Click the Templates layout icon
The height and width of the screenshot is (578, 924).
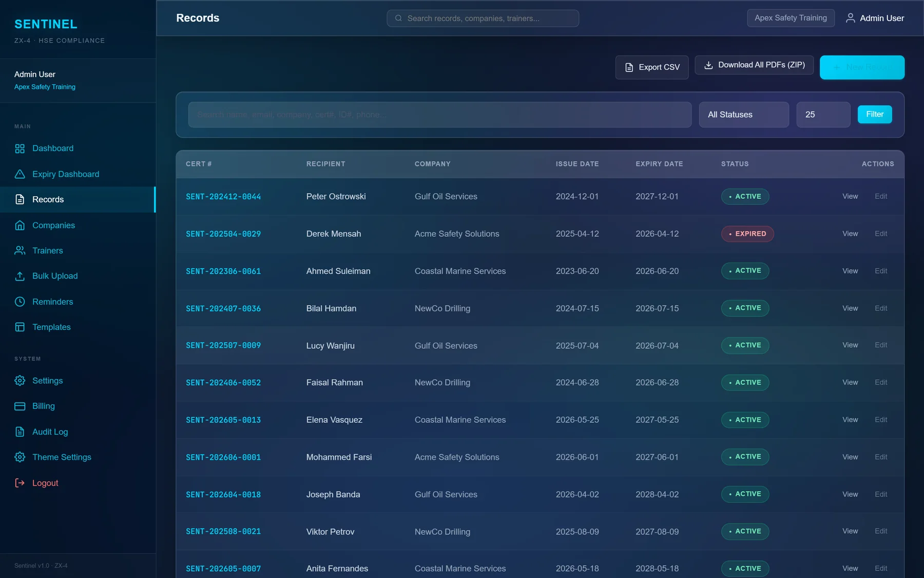click(20, 327)
